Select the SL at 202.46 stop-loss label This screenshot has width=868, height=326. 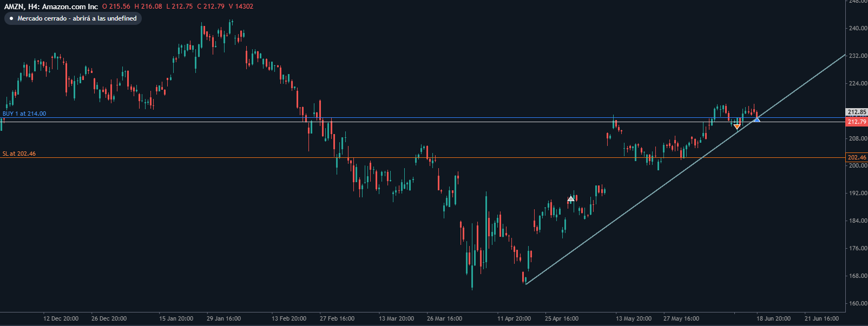pyautogui.click(x=19, y=154)
